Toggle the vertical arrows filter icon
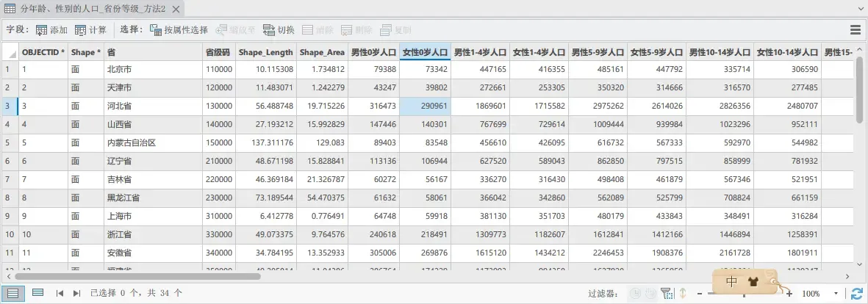 pyautogui.click(x=683, y=293)
